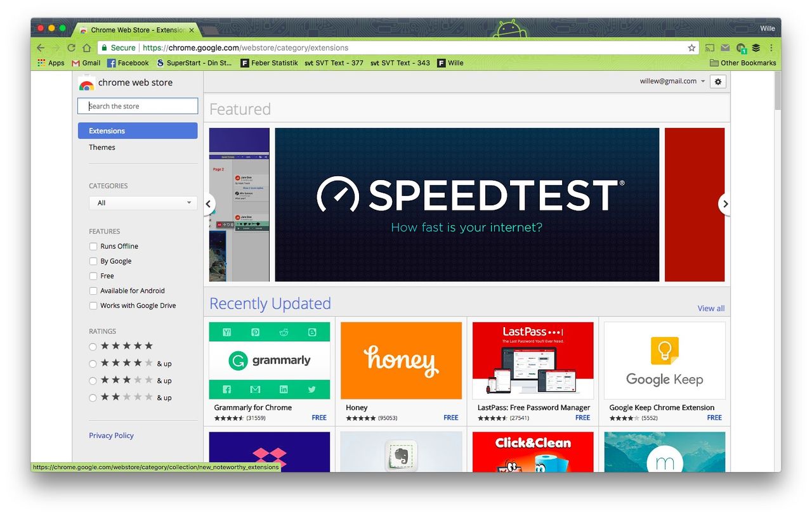This screenshot has height=516, width=812.
Task: Open the Grammarly extension thumbnail
Action: [270, 361]
